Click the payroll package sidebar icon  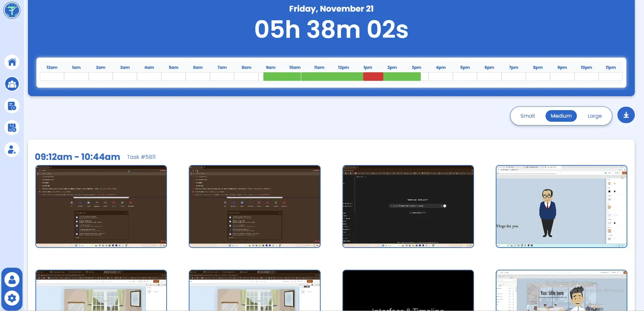click(12, 128)
